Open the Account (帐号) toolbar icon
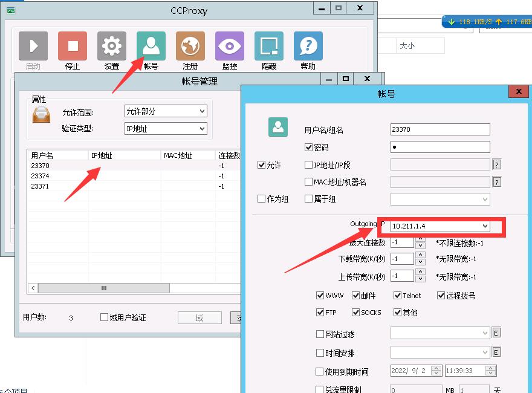532x393 pixels. click(x=151, y=47)
